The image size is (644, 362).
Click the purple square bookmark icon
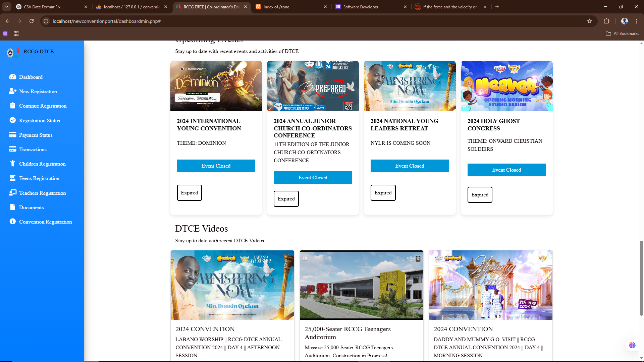tap(5, 34)
